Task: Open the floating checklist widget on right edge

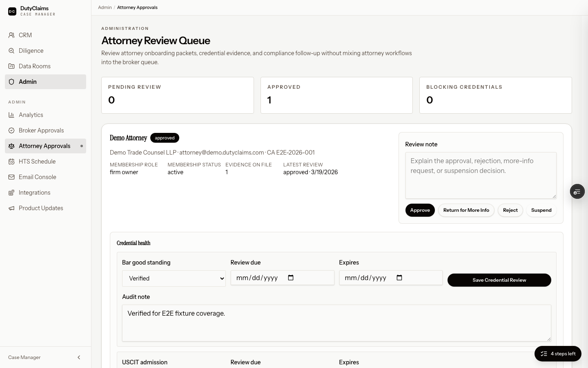Action: (x=577, y=191)
